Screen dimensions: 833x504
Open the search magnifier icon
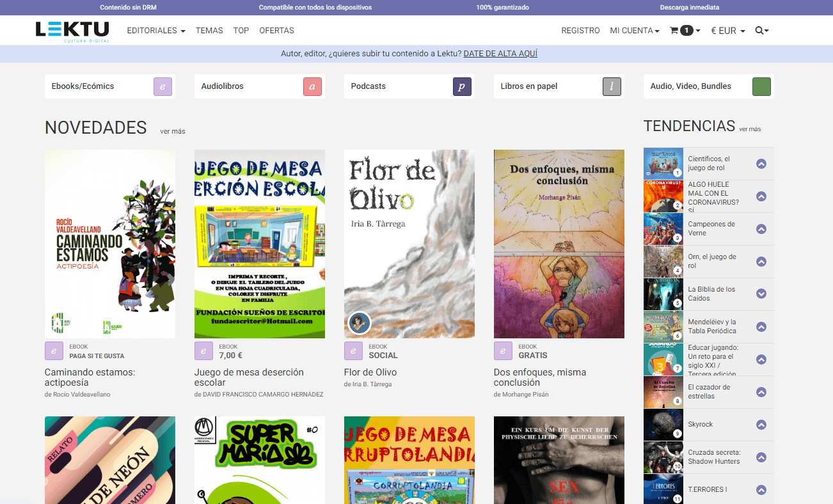click(x=760, y=31)
